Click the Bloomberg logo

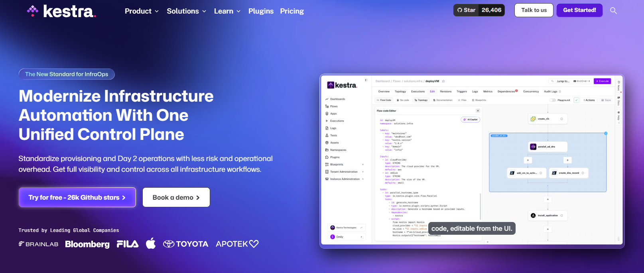click(x=87, y=244)
